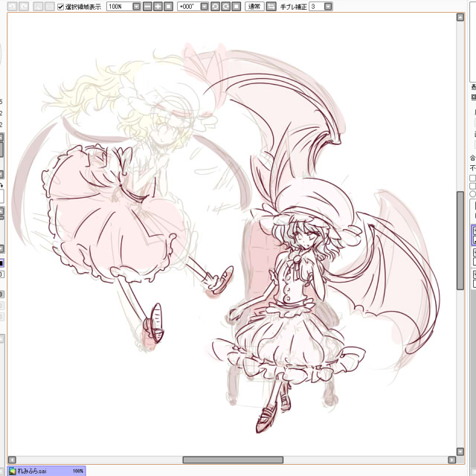Open the 手ブレ補正 stabilizer dropdown
Screen dimensions: 476x476
[328, 7]
